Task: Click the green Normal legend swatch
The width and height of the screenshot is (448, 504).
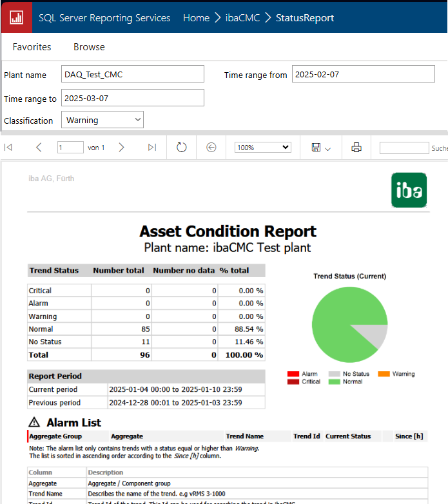Action: 335,382
